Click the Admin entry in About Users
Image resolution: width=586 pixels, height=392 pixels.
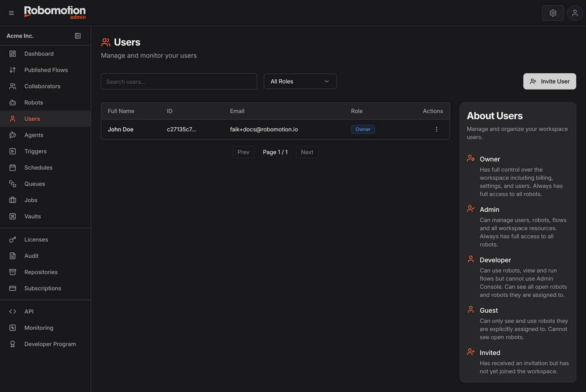(490, 209)
